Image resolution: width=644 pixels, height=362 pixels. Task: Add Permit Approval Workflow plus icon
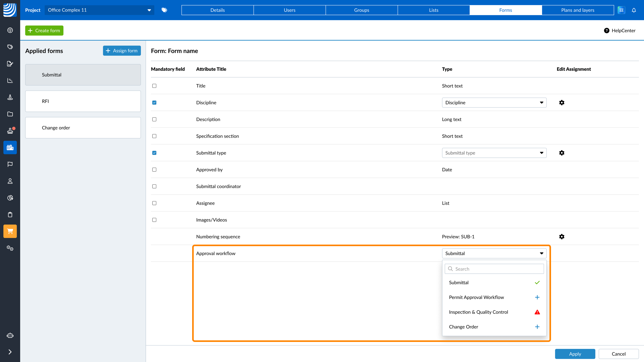point(537,297)
